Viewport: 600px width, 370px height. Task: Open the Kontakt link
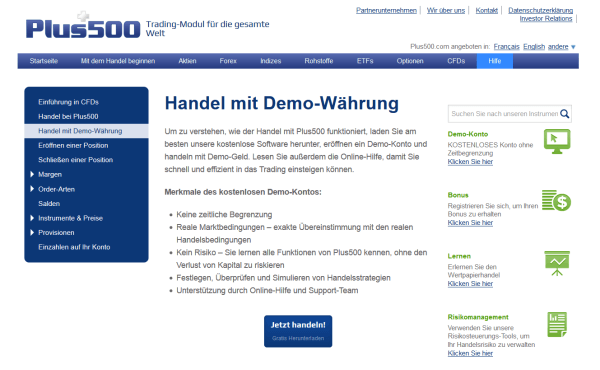tap(487, 10)
